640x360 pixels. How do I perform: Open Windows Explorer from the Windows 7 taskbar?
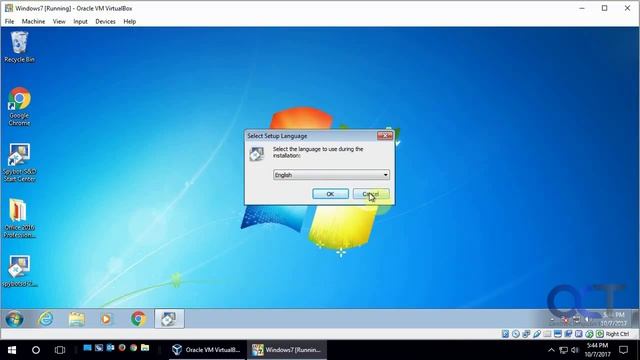tap(76, 319)
